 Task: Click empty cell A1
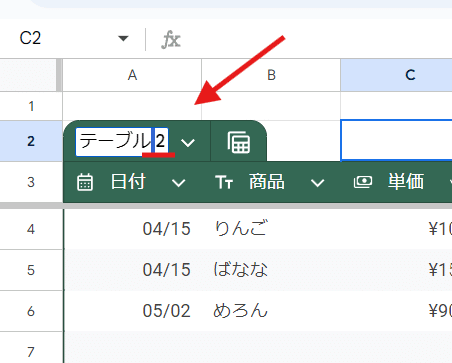pyautogui.click(x=132, y=106)
